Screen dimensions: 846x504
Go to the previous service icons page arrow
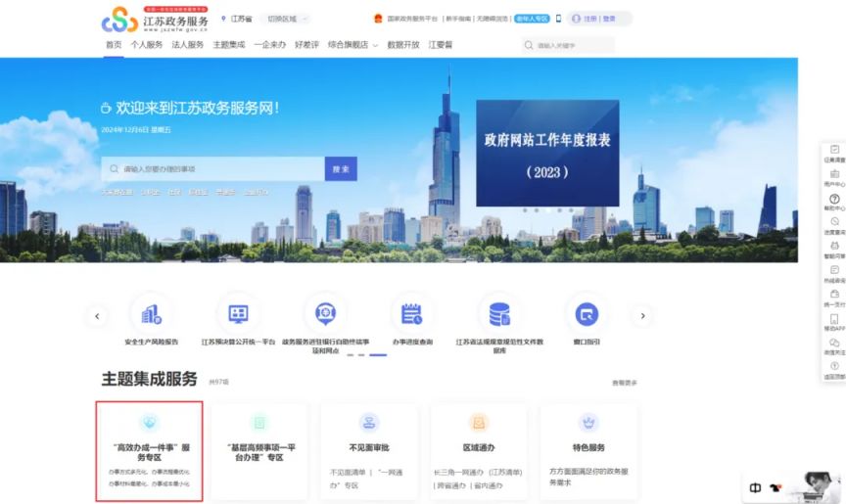click(x=97, y=316)
